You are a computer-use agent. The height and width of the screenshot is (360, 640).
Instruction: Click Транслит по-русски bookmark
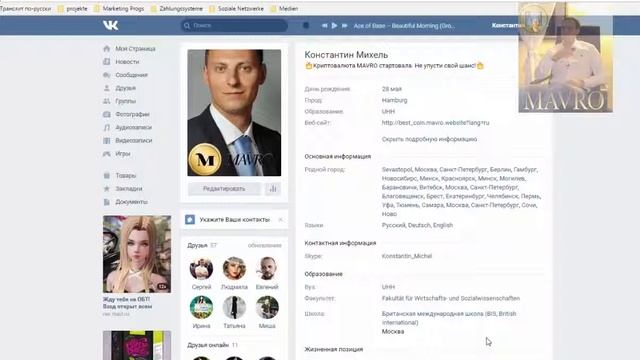pos(26,9)
